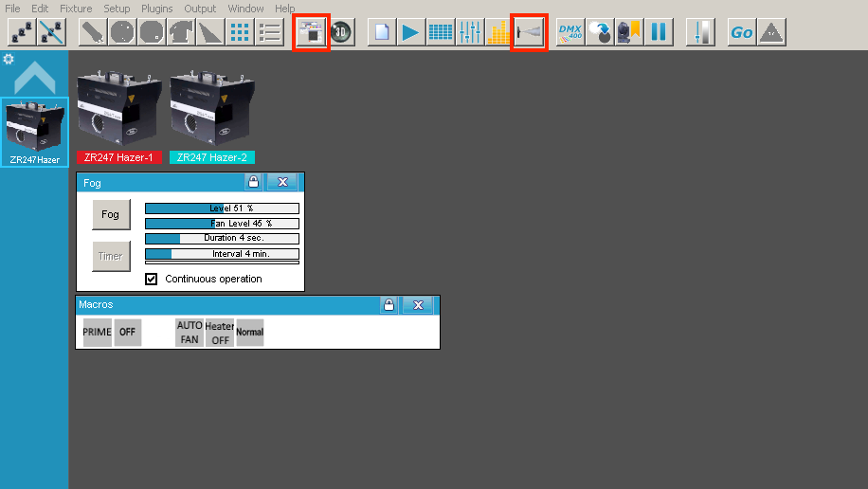Select the ZR247 Hazer-1 fixture

pos(119,117)
